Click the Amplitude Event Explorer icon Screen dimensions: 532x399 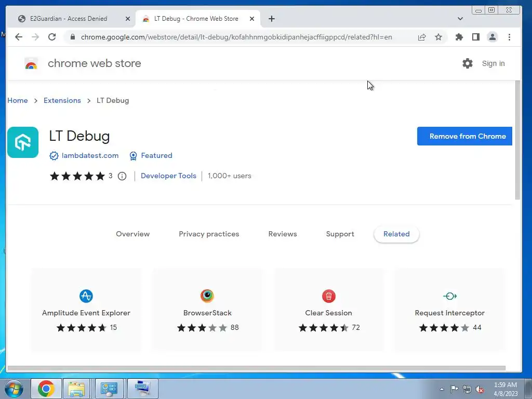tap(86, 296)
